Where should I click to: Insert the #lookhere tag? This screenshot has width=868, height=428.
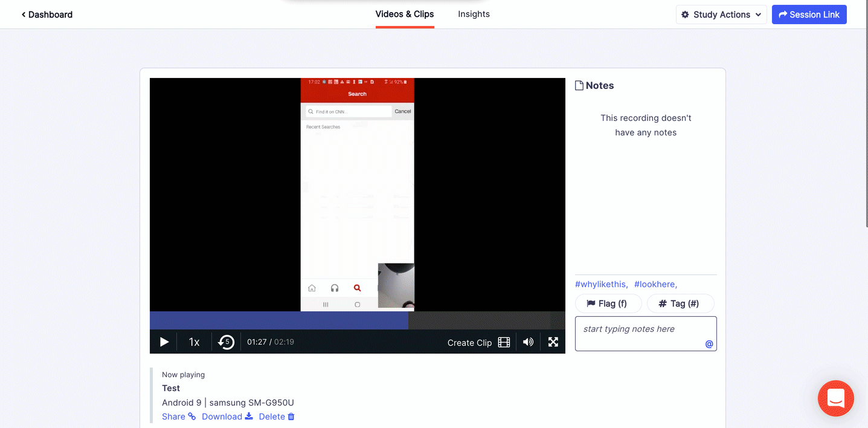[x=655, y=284]
